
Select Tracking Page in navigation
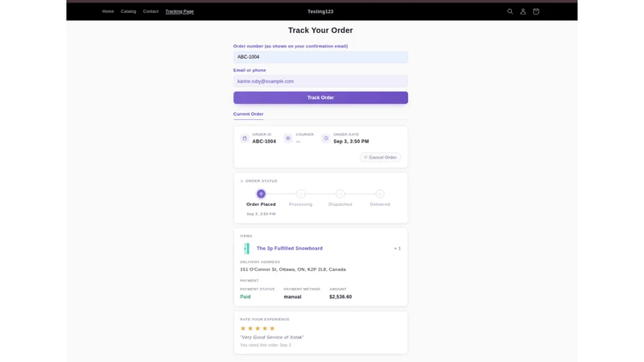[180, 11]
